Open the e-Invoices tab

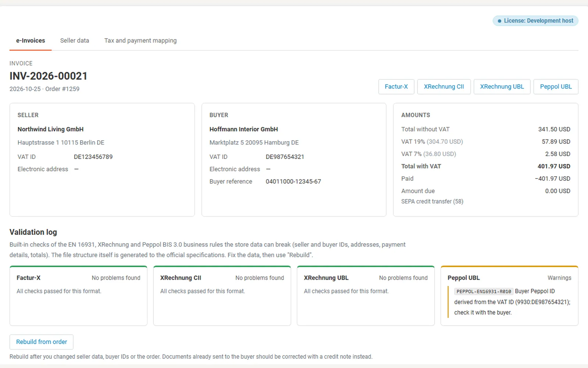click(31, 40)
